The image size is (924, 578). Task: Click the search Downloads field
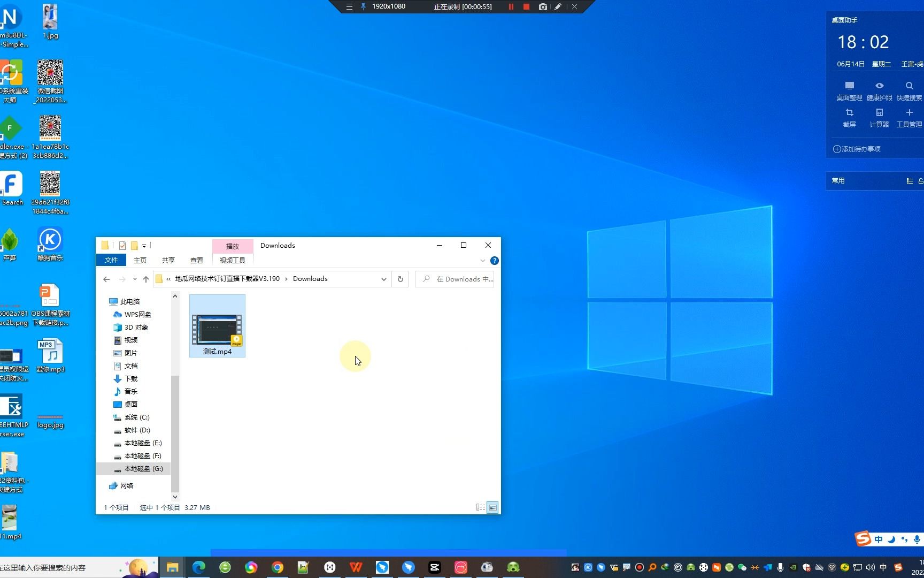point(455,279)
